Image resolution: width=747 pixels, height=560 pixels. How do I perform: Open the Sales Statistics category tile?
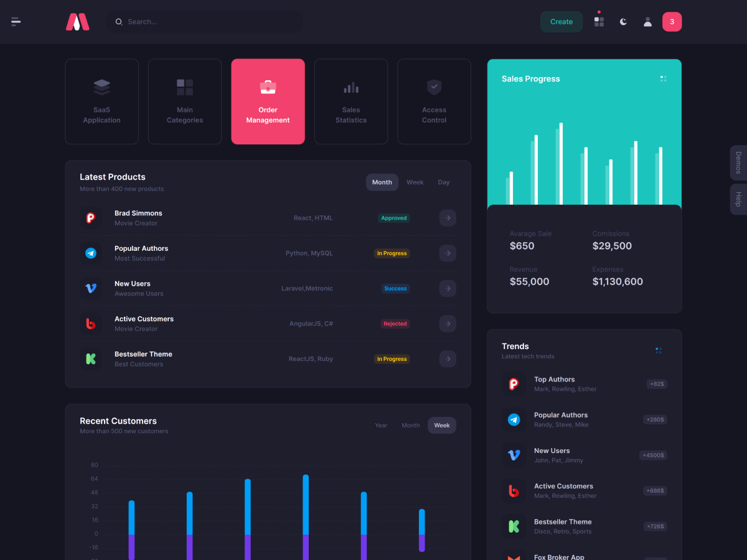(x=350, y=101)
